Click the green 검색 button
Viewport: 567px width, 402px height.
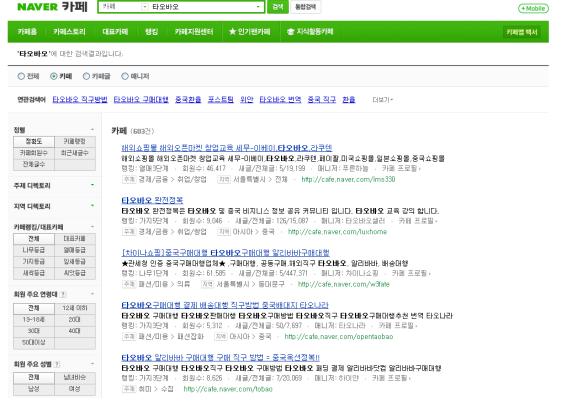click(278, 7)
